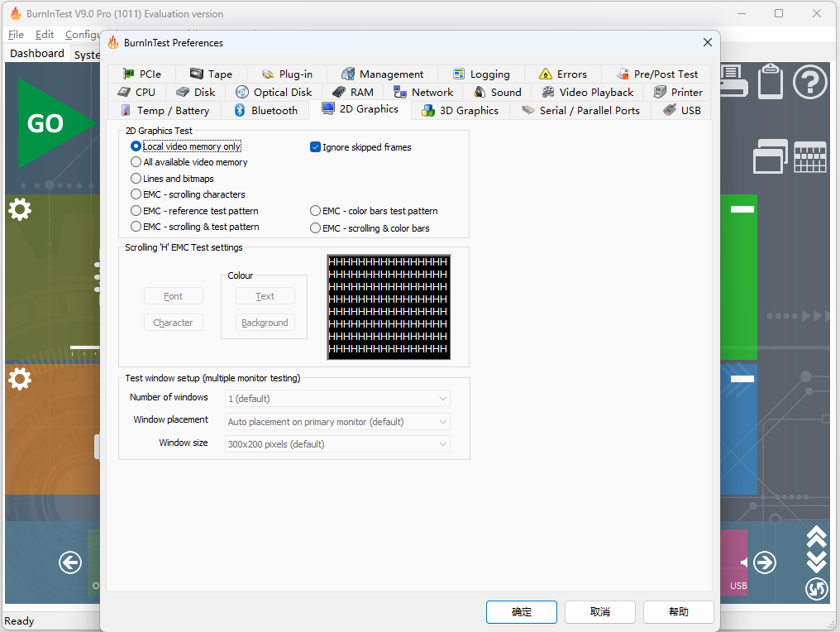Click the CPU tab icon

click(124, 92)
